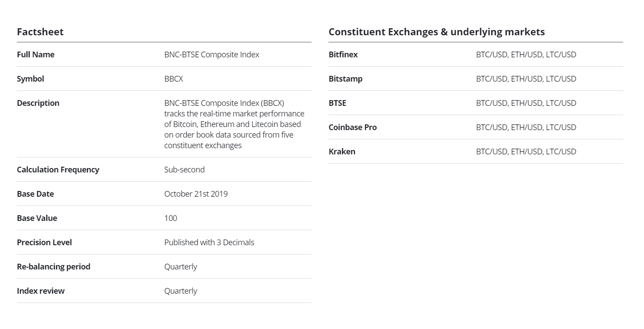Click the BBCX symbol value
644x329 pixels.
click(173, 79)
